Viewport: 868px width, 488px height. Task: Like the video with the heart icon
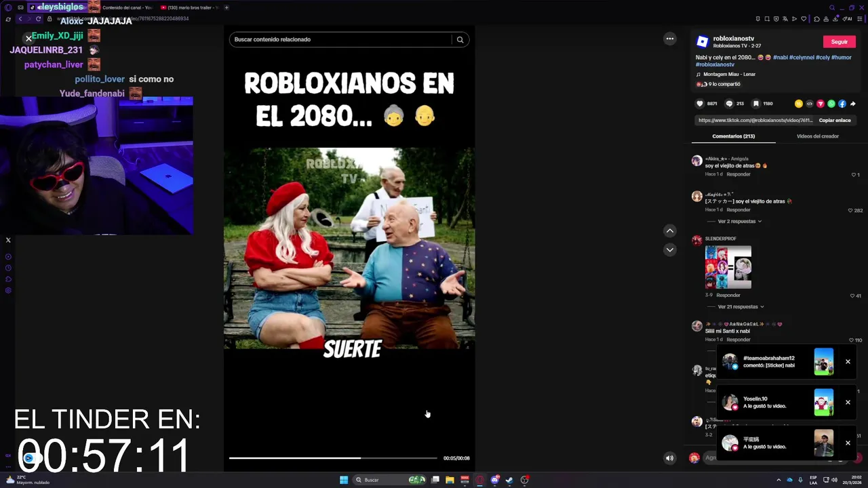[700, 104]
